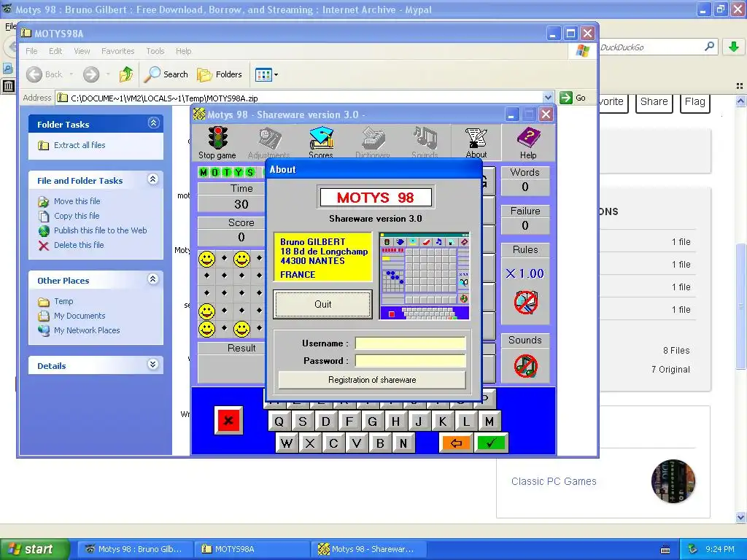Click the Search toolbar button
The image size is (747, 560).
(166, 74)
